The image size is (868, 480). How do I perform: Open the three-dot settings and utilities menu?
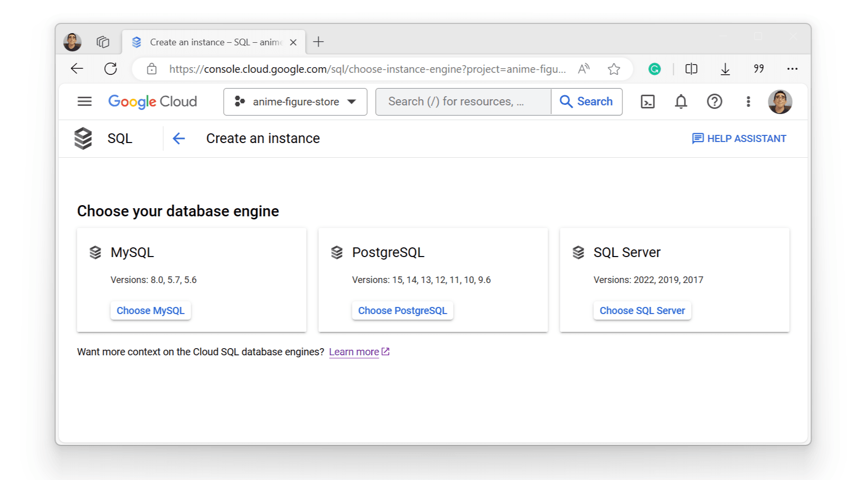click(748, 102)
